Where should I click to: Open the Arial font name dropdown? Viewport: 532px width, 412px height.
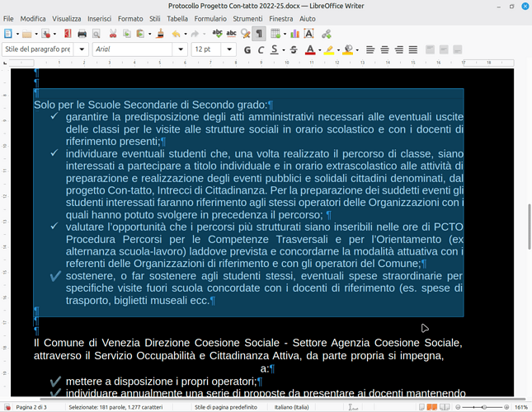tap(181, 49)
